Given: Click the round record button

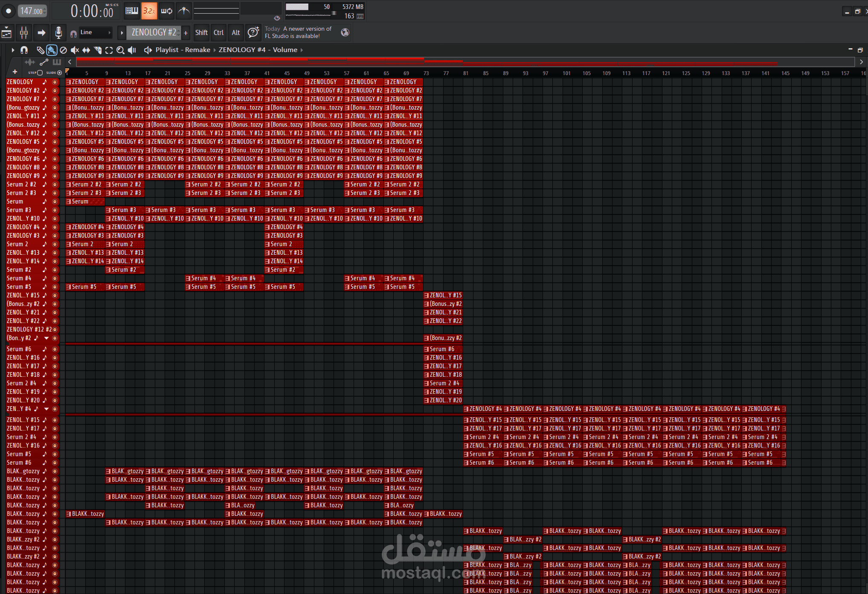Looking at the screenshot, I should (x=8, y=11).
